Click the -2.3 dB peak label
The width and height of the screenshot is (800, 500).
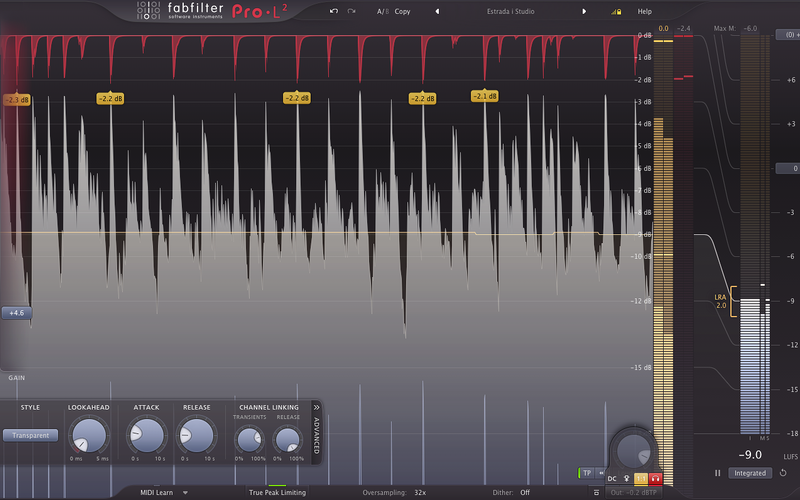(17, 100)
